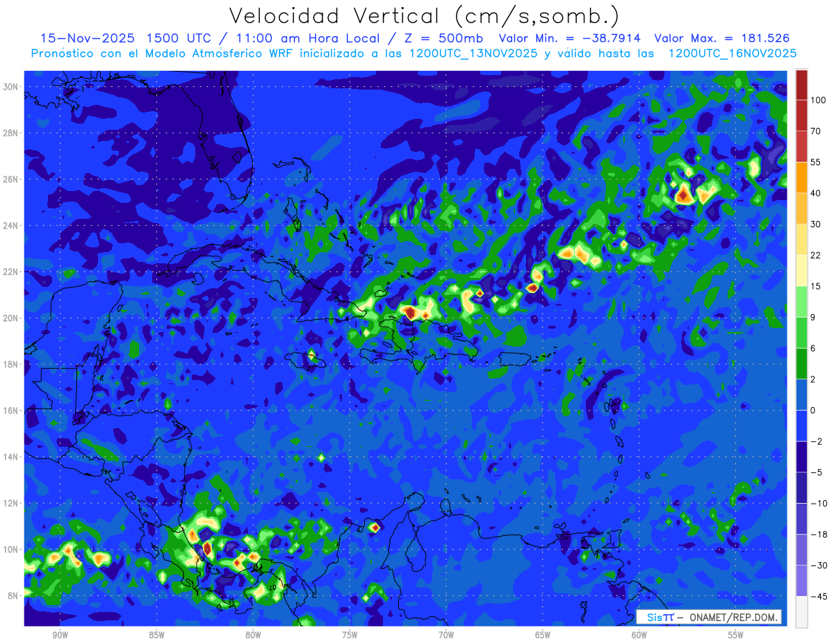Click the '8N' latitude label
834x644 pixels.
(14, 596)
